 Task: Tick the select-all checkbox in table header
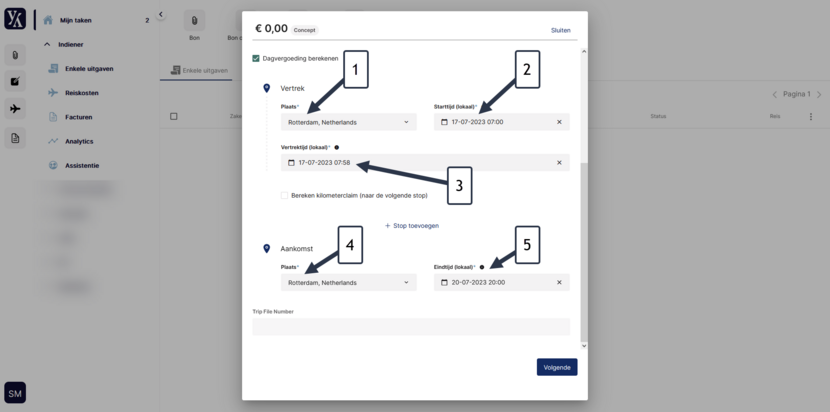click(174, 117)
